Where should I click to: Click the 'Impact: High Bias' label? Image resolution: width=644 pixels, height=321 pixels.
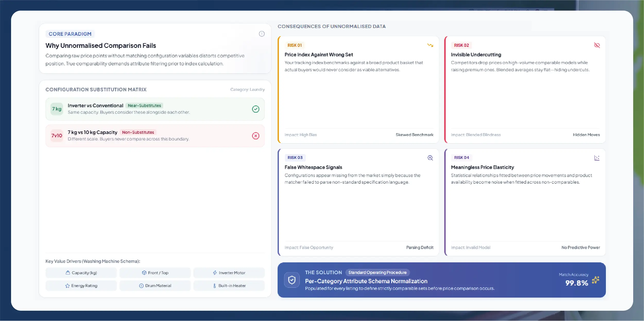point(300,135)
